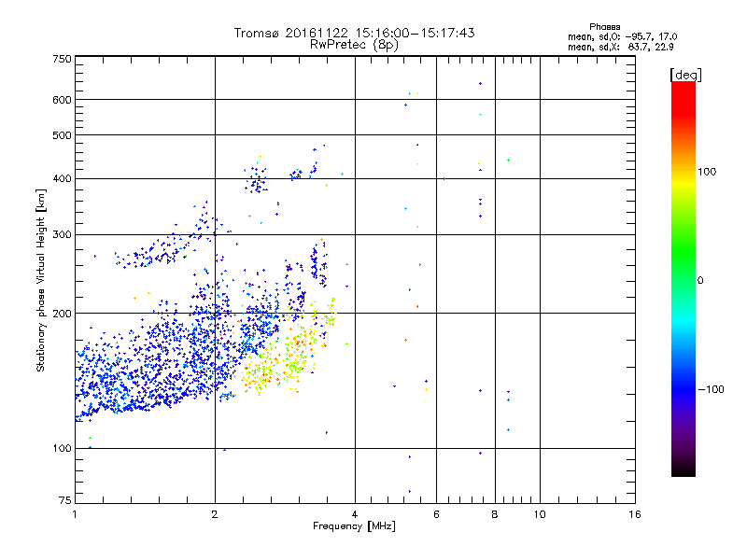747x560 pixels.
Task: Click the black bottom of the phase colorbar
Action: click(684, 469)
